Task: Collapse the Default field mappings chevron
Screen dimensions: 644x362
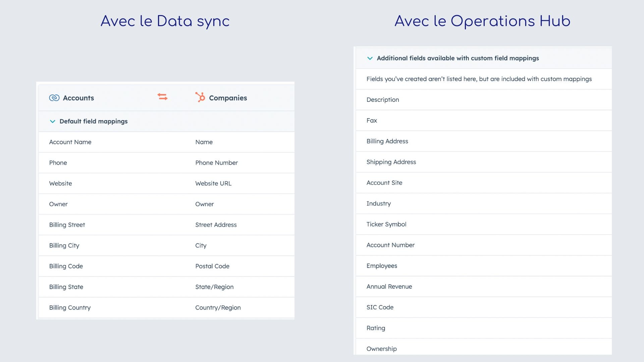Action: point(52,121)
